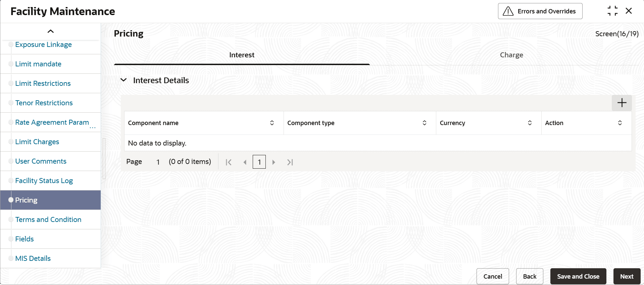Screen dimensions: 644x285
Task: Open the Terms and Condition step
Action: point(48,220)
